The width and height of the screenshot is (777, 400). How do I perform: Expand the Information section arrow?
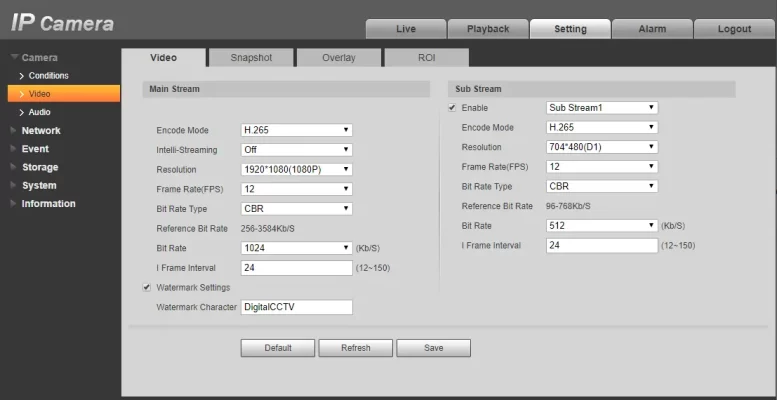point(13,204)
